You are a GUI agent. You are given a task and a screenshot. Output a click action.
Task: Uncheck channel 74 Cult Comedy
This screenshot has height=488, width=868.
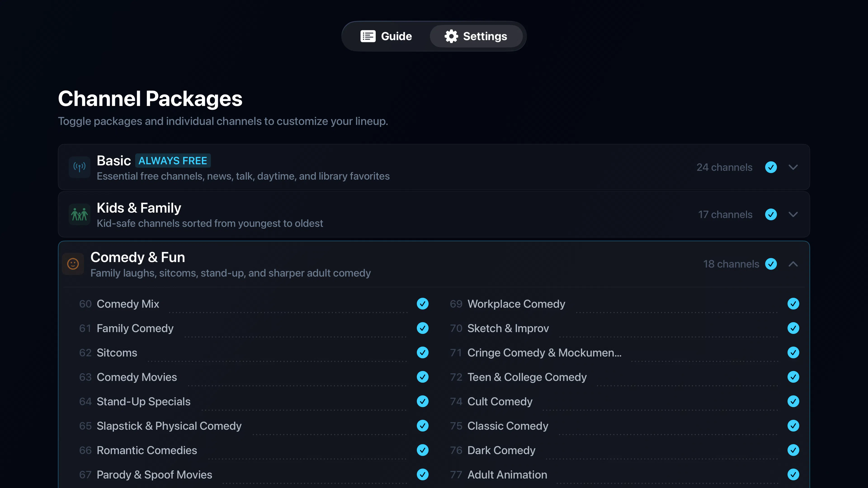click(793, 401)
